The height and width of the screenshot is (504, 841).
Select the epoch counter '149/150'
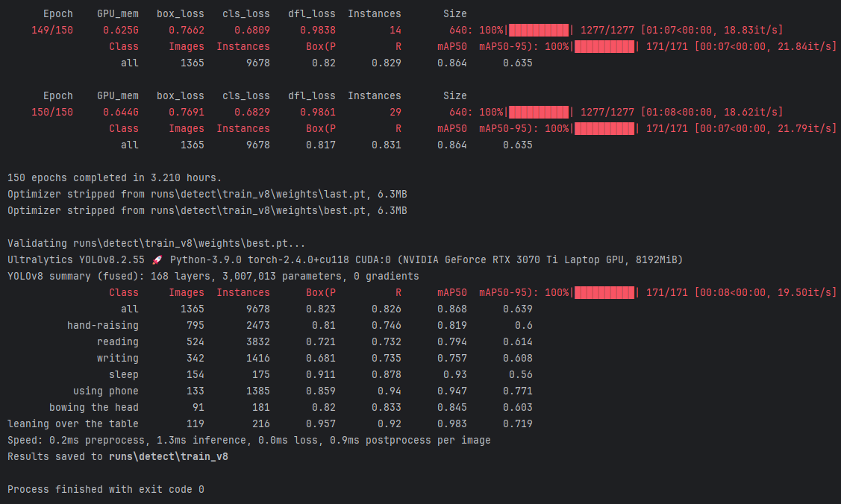point(52,30)
